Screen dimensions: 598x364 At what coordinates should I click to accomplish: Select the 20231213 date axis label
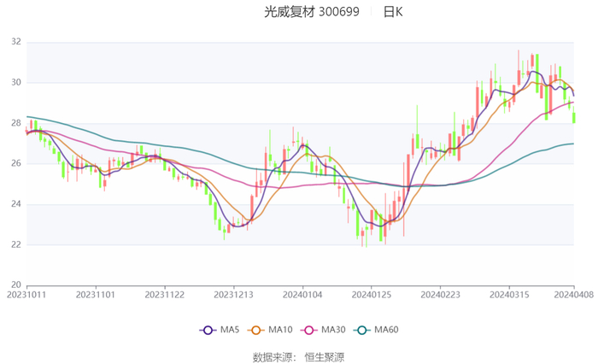(233, 295)
